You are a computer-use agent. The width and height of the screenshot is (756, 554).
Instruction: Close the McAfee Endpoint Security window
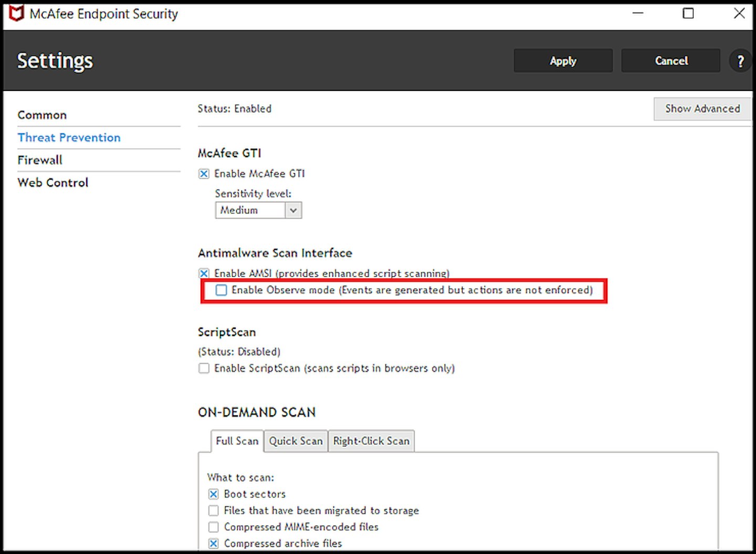pos(739,13)
